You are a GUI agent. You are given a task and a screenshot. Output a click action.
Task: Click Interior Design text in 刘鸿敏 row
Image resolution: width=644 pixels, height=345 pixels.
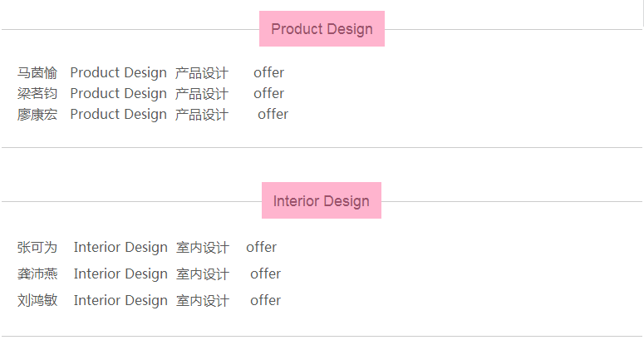(x=120, y=301)
